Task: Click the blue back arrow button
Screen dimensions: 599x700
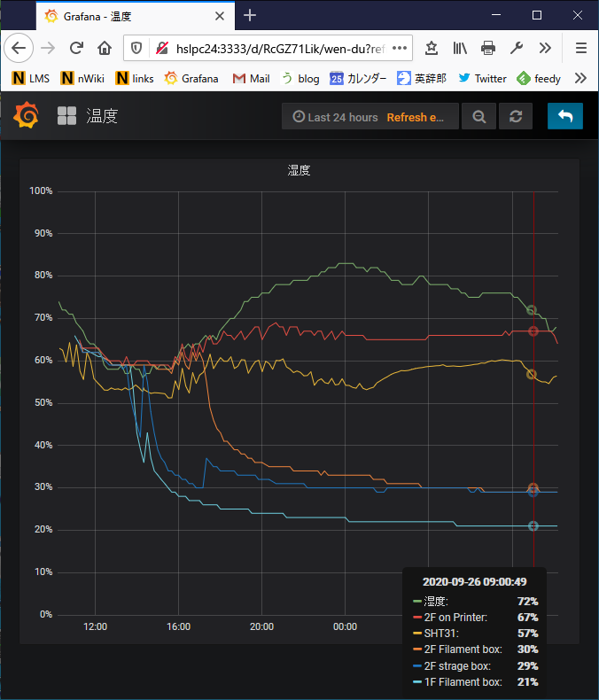Action: [x=564, y=117]
